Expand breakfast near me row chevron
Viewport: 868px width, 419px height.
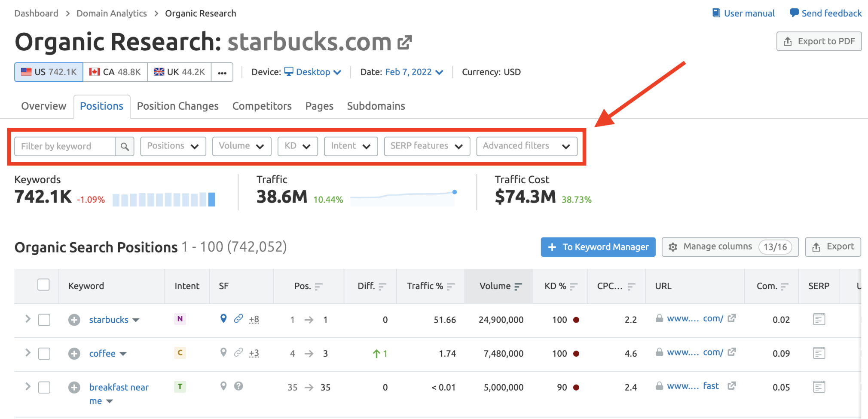(28, 386)
